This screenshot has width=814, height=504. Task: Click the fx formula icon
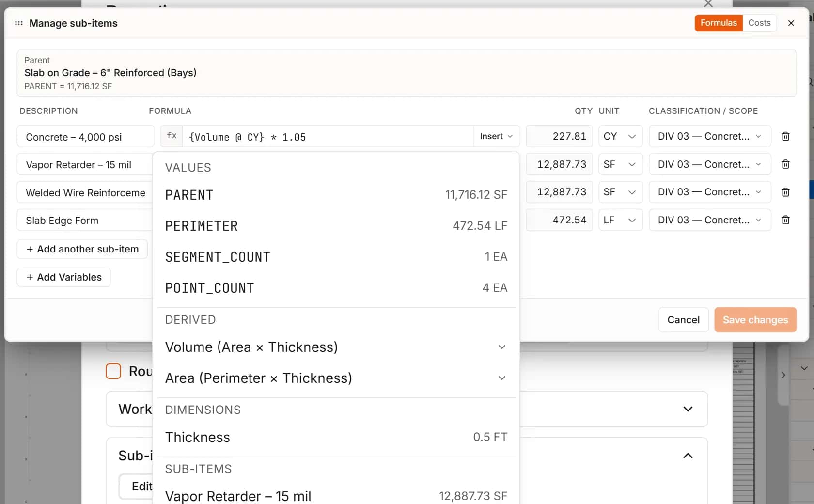click(172, 136)
